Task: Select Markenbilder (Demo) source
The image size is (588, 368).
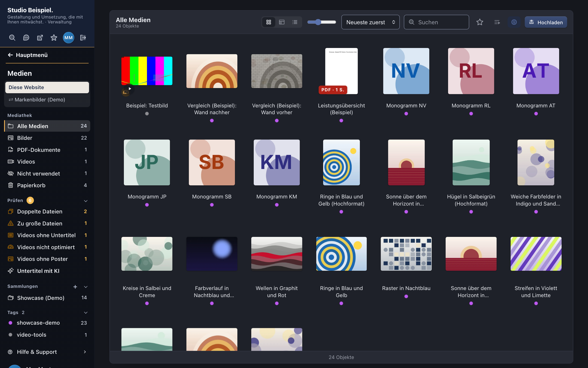Action: pos(47,100)
